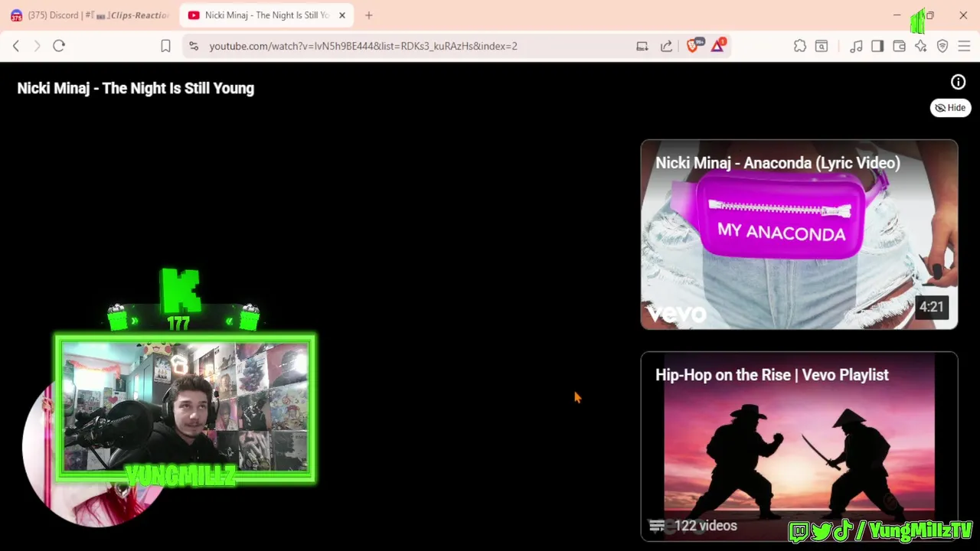The image size is (980, 551).
Task: Open the Leo AI sparkle icon
Action: click(920, 46)
